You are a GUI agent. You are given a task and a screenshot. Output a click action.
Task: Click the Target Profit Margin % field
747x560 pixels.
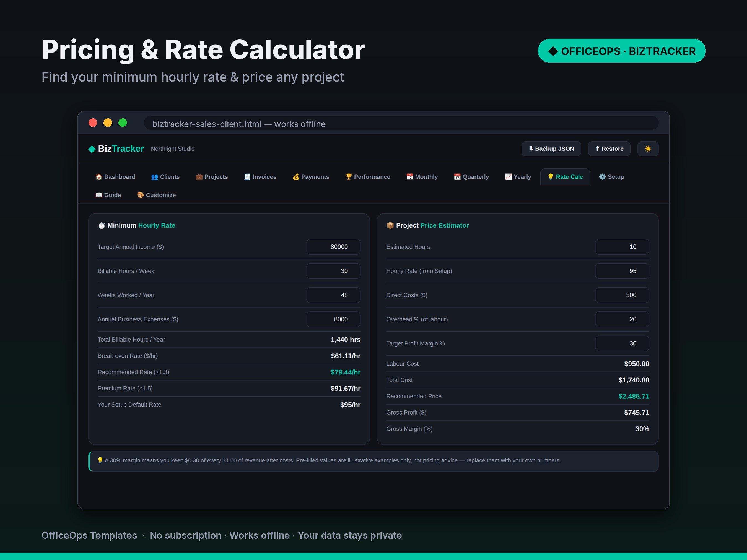[x=622, y=343]
